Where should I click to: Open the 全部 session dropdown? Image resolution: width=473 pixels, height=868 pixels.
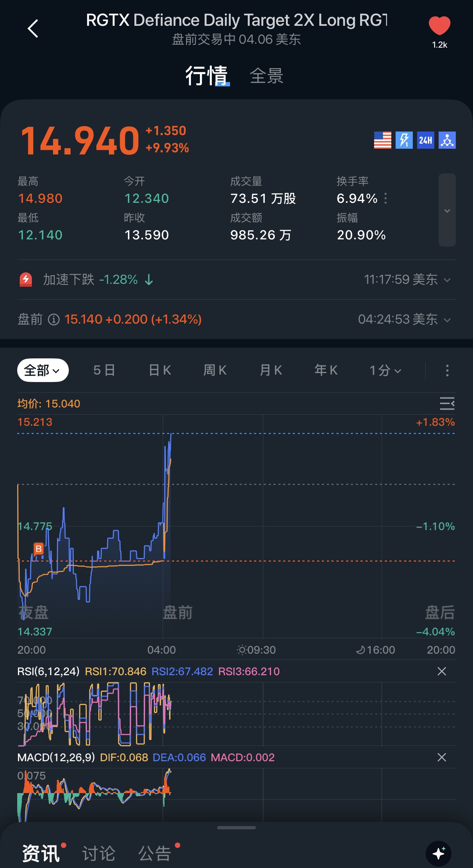coord(43,370)
